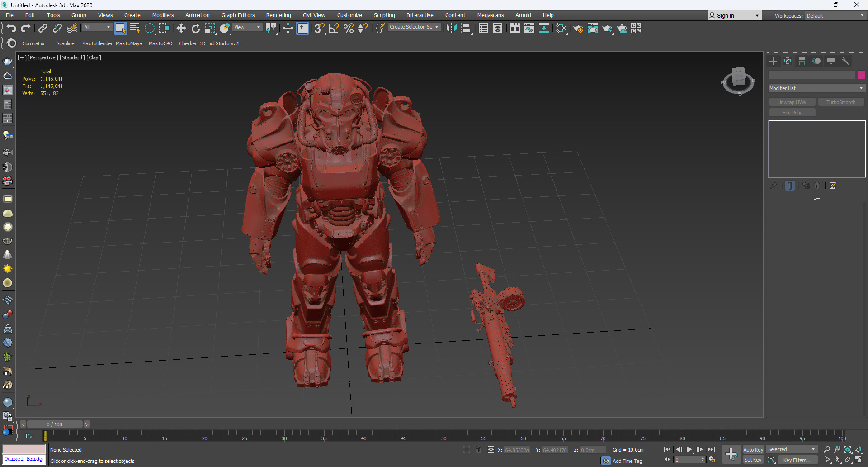Open the All selection filter dropdown
Screen dimensions: 868x467
97,28
